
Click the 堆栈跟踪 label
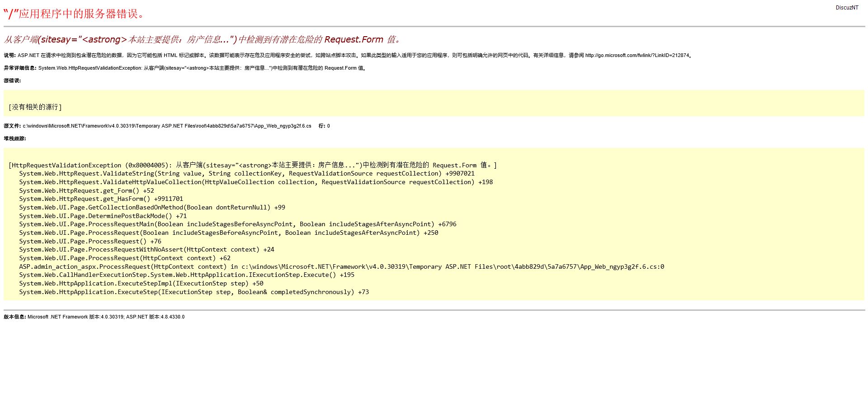pyautogui.click(x=15, y=139)
